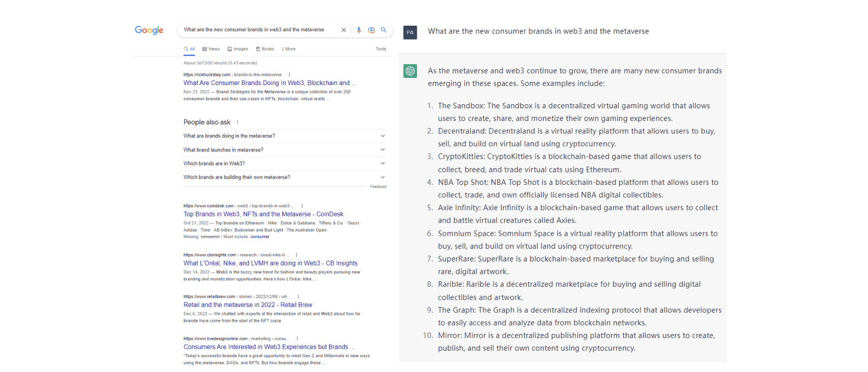Image resolution: width=868 pixels, height=372 pixels.
Task: Open the More search filters dropdown
Action: point(289,49)
